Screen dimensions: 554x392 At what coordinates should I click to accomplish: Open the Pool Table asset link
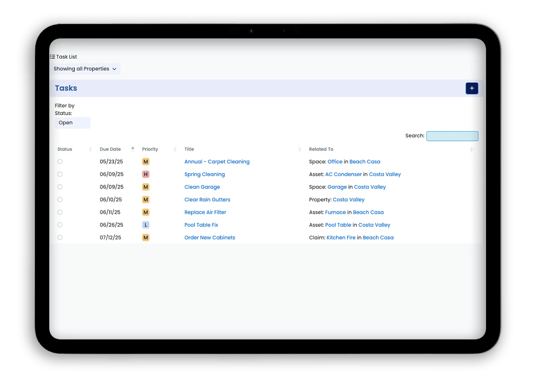[338, 225]
